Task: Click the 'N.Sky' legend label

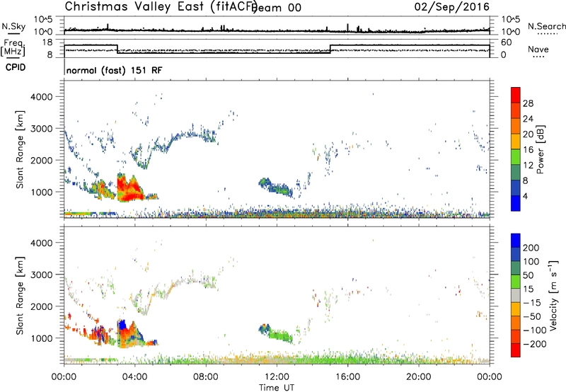Action: (13, 26)
